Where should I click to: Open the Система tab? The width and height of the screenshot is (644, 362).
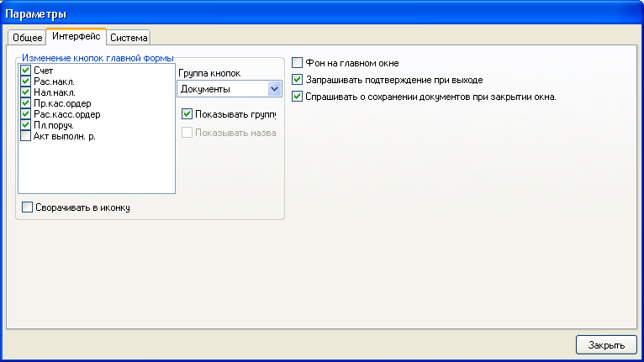[129, 38]
